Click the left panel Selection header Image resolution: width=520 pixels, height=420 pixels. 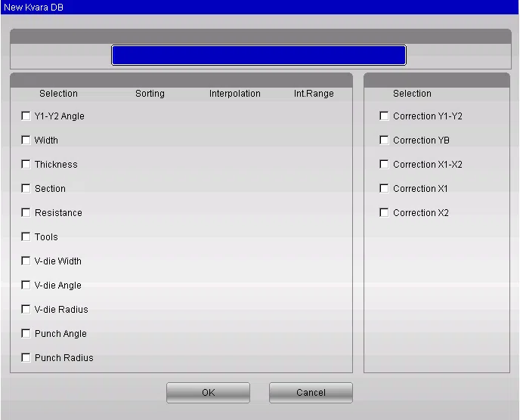58,94
